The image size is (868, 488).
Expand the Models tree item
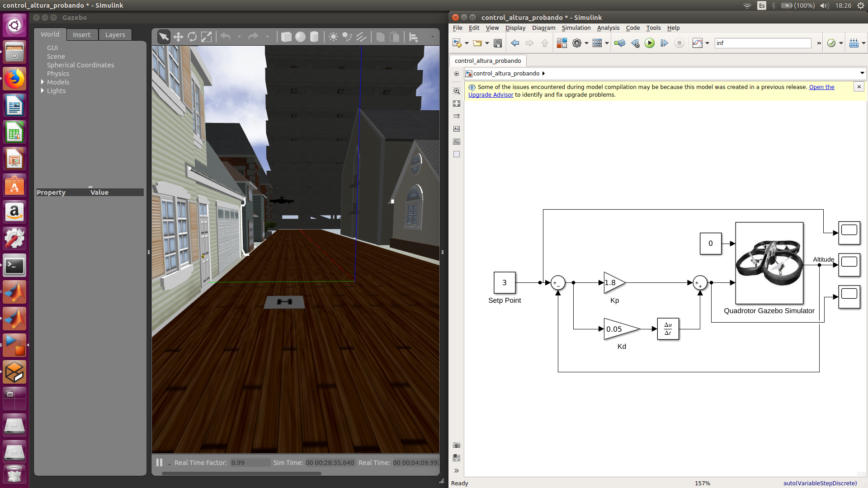[x=42, y=82]
